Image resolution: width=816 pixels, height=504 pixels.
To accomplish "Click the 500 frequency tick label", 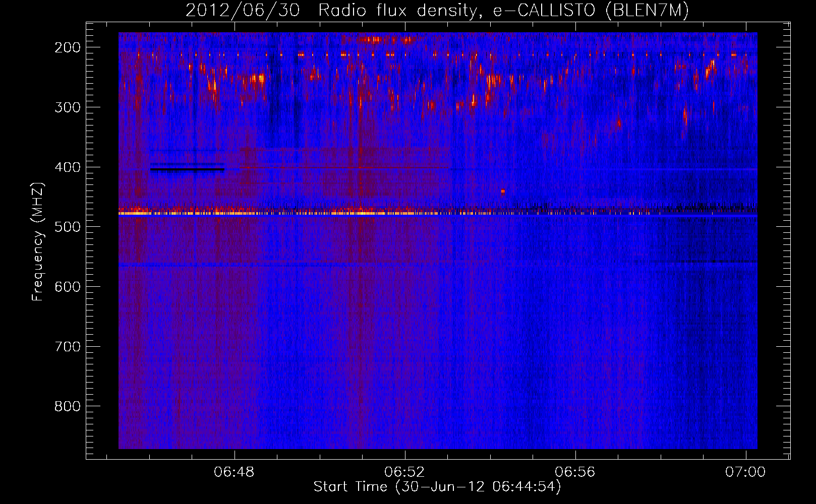I will (68, 227).
